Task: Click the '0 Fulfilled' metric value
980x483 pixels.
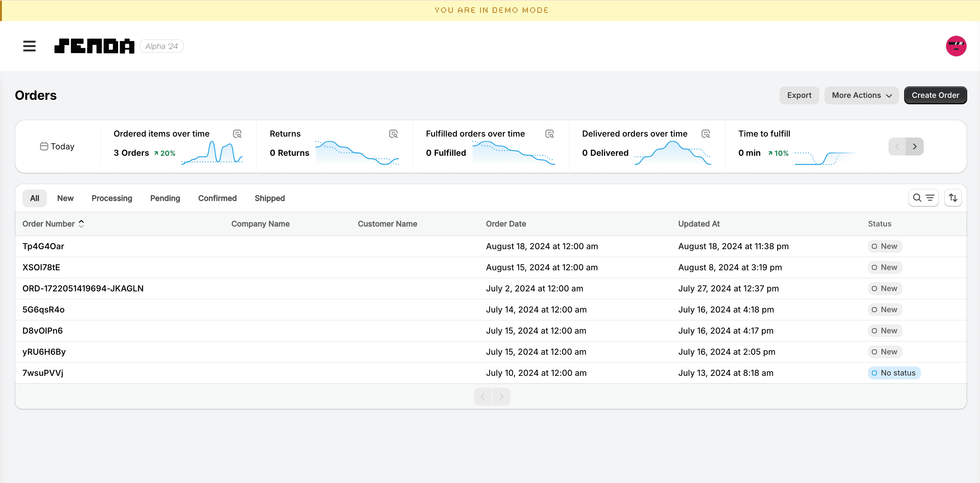Action: pos(446,153)
